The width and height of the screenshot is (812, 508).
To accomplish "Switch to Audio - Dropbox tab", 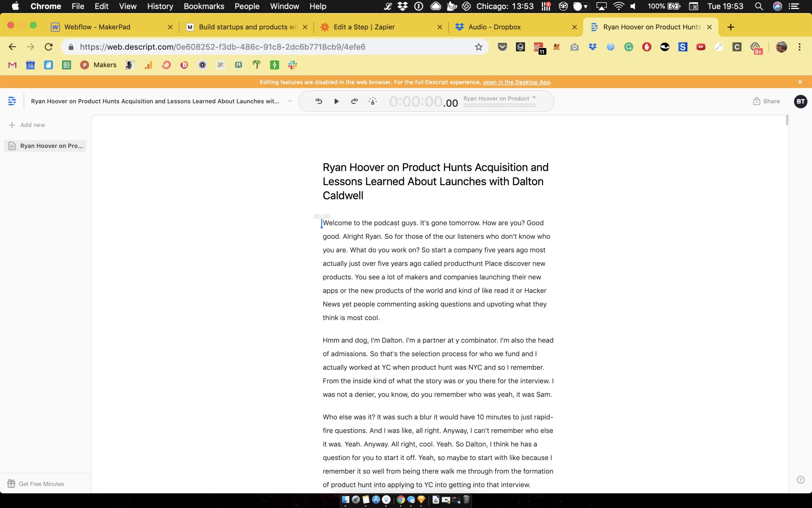I will point(516,27).
